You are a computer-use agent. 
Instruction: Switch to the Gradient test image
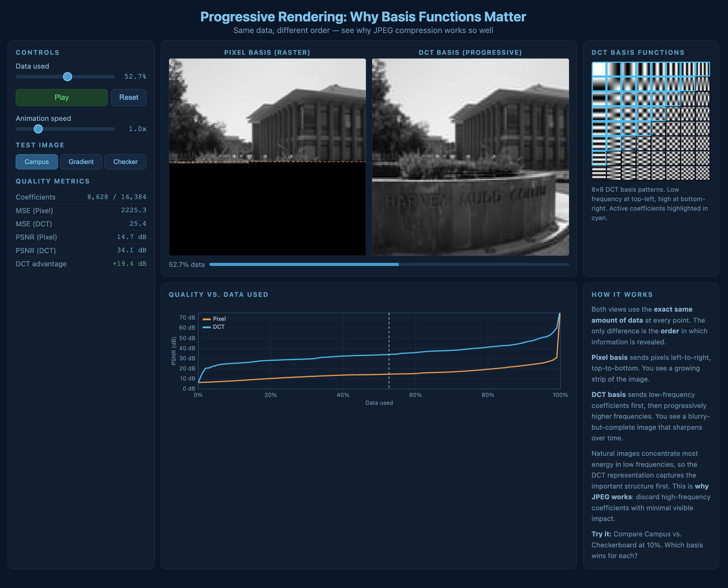tap(81, 162)
